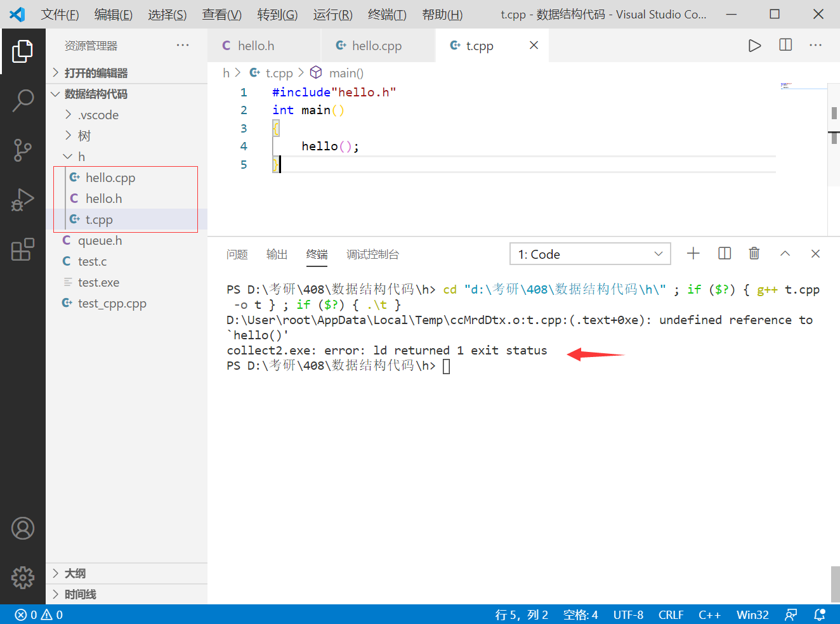Run t.cpp using the play button

[x=754, y=45]
